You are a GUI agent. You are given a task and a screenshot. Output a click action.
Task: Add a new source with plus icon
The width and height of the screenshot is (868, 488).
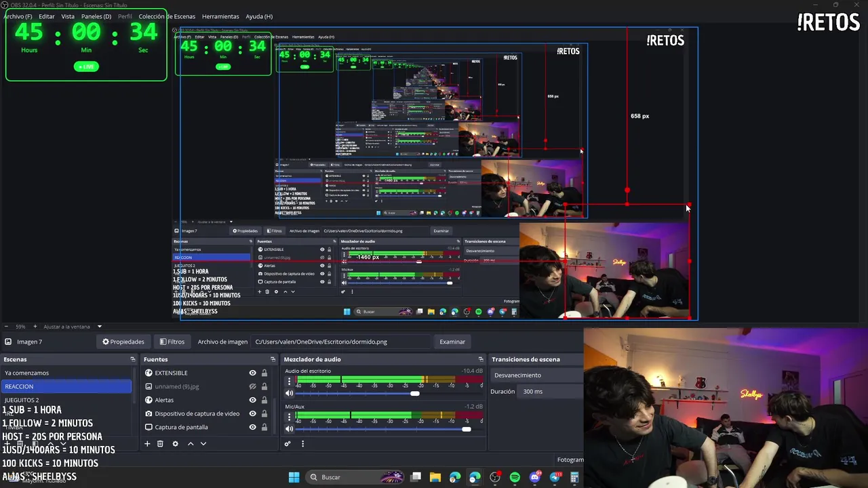(x=147, y=444)
